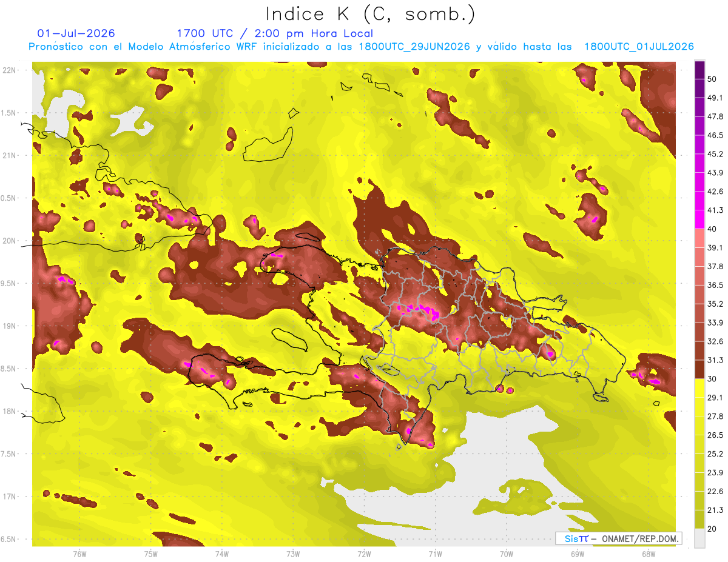
Task: Click the '73W' longitude axis label
Action: point(293,554)
